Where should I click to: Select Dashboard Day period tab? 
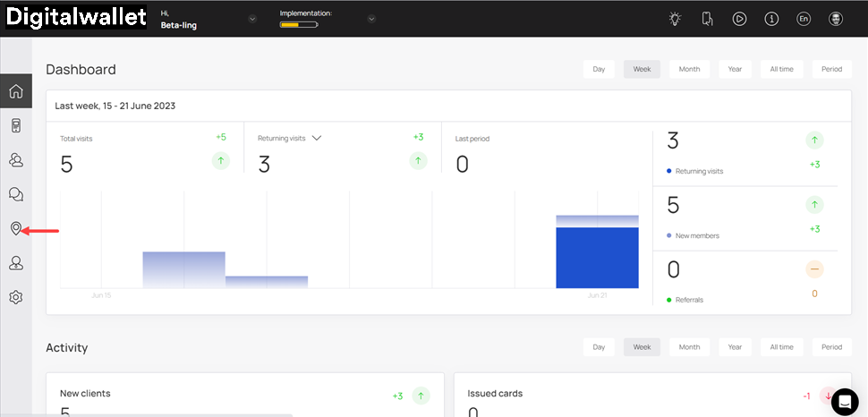click(599, 69)
